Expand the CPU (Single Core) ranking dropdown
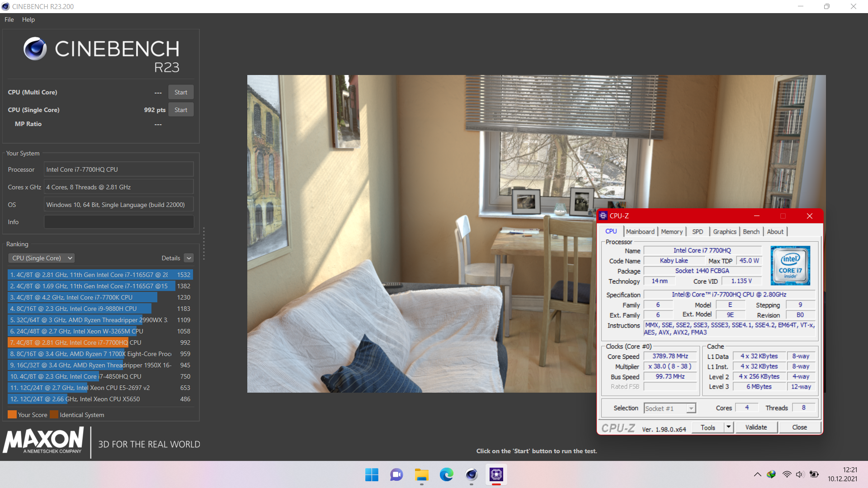Viewport: 868px width, 488px height. (x=41, y=258)
